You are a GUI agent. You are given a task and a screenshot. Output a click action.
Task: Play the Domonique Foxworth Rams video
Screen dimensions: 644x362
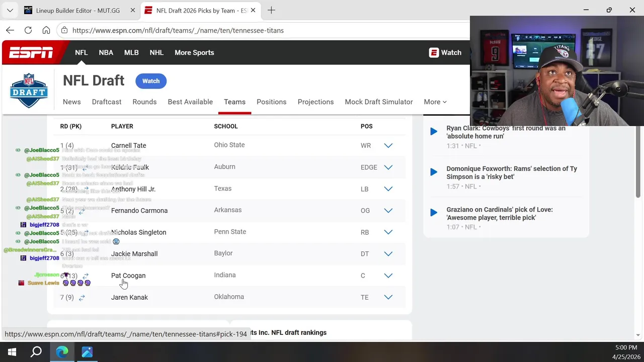click(434, 172)
